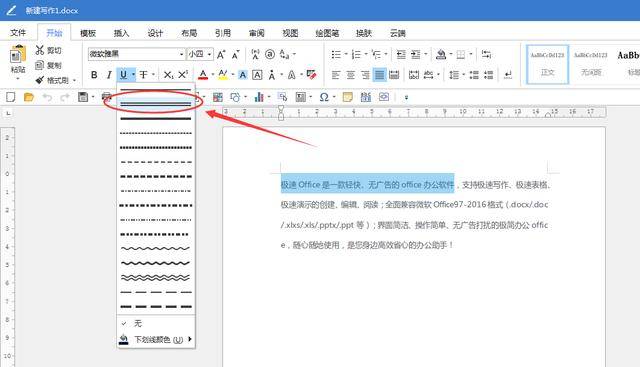This screenshot has height=367, width=640.
Task: Expand the font color dropdown arrow
Action: tap(213, 75)
